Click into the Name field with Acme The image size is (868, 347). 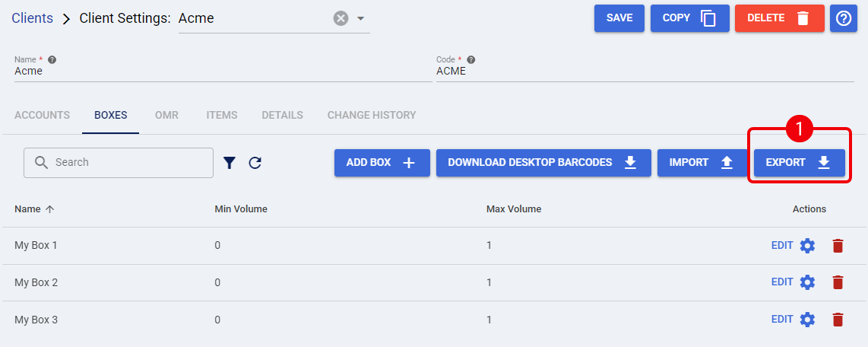tap(223, 72)
